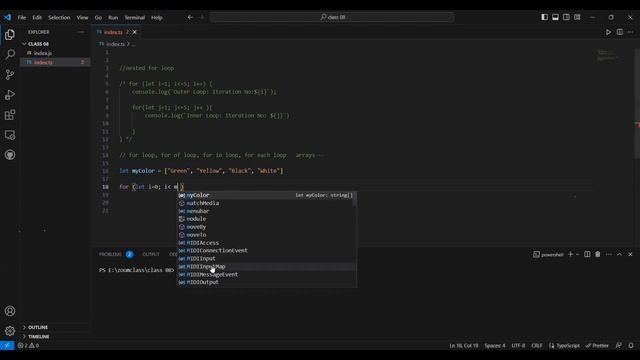Image resolution: width=640 pixels, height=360 pixels.
Task: Run the code with the play button
Action: pyautogui.click(x=608, y=32)
